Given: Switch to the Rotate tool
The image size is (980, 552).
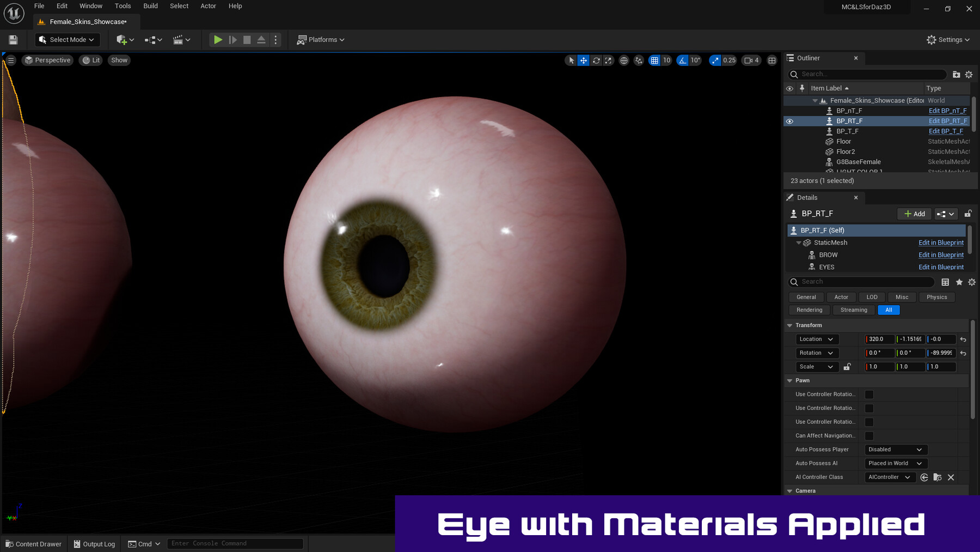Looking at the screenshot, I should (596, 60).
